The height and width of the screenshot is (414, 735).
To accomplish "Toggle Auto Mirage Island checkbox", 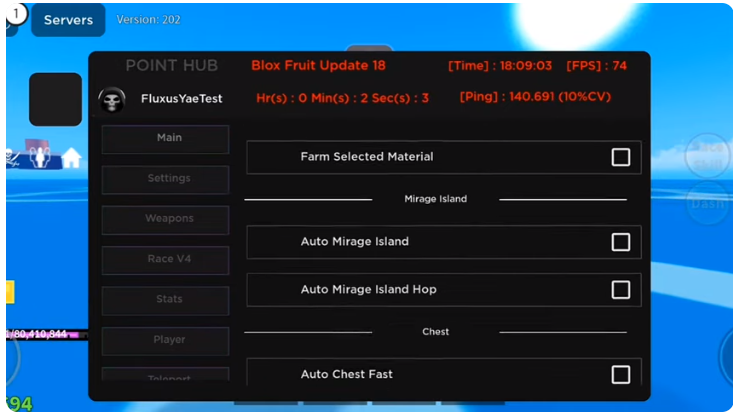I will (x=621, y=242).
